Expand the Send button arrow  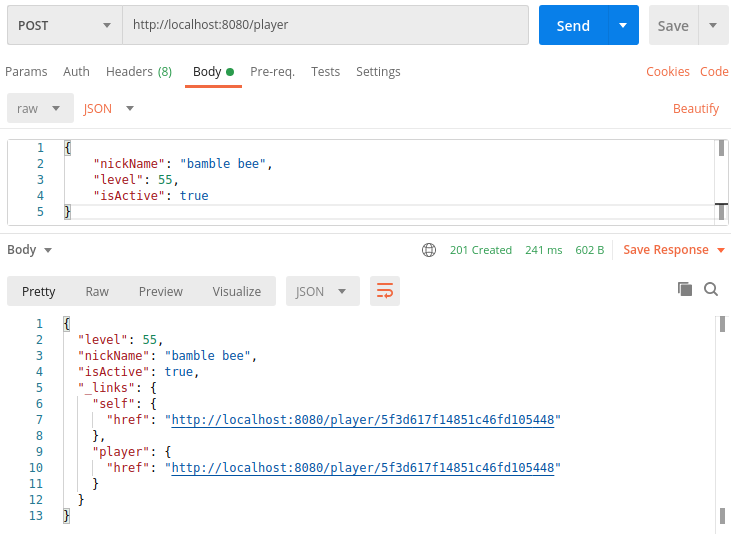pyautogui.click(x=623, y=25)
